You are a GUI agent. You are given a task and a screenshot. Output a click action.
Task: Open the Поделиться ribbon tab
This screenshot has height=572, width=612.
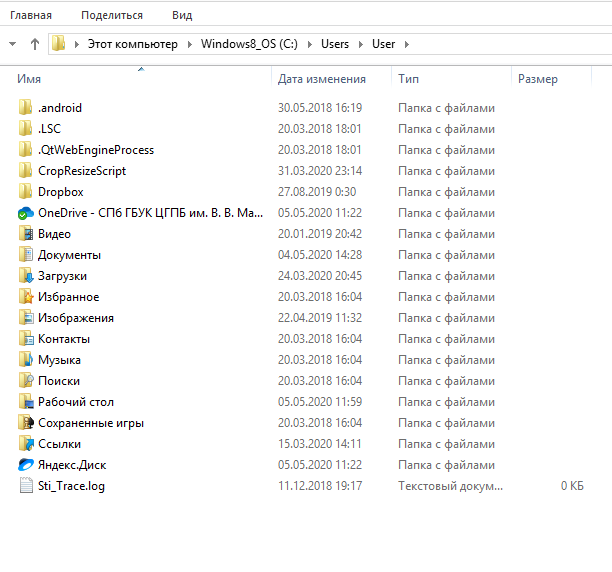(x=112, y=15)
